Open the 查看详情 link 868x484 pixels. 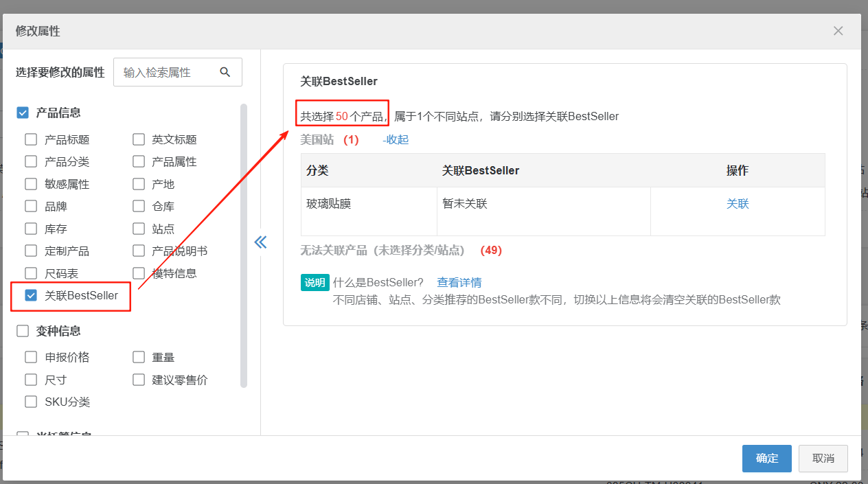click(459, 282)
